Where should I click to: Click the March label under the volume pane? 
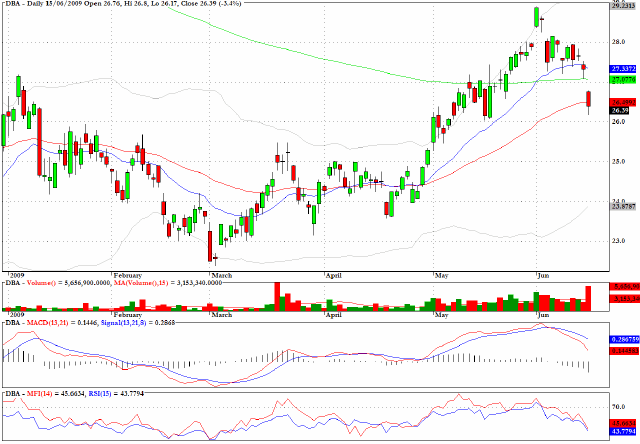pyautogui.click(x=222, y=315)
